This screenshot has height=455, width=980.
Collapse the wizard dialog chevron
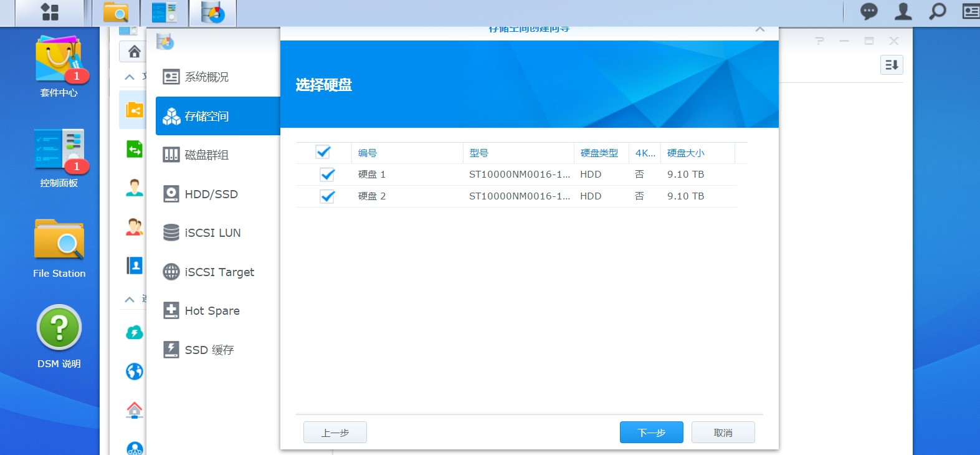(759, 29)
